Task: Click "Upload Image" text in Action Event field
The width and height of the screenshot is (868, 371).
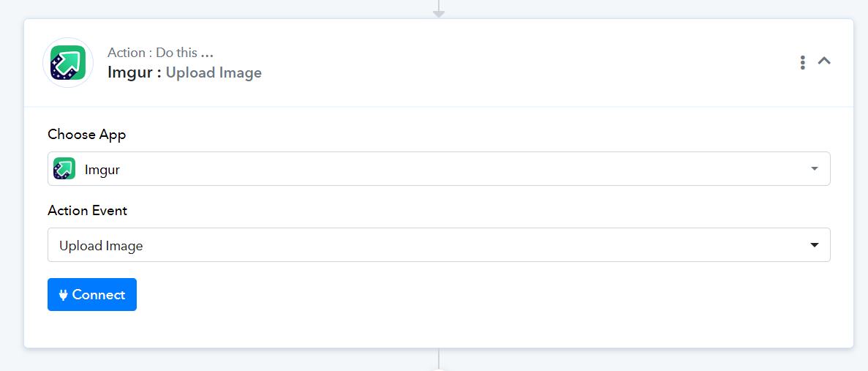Action: point(101,246)
